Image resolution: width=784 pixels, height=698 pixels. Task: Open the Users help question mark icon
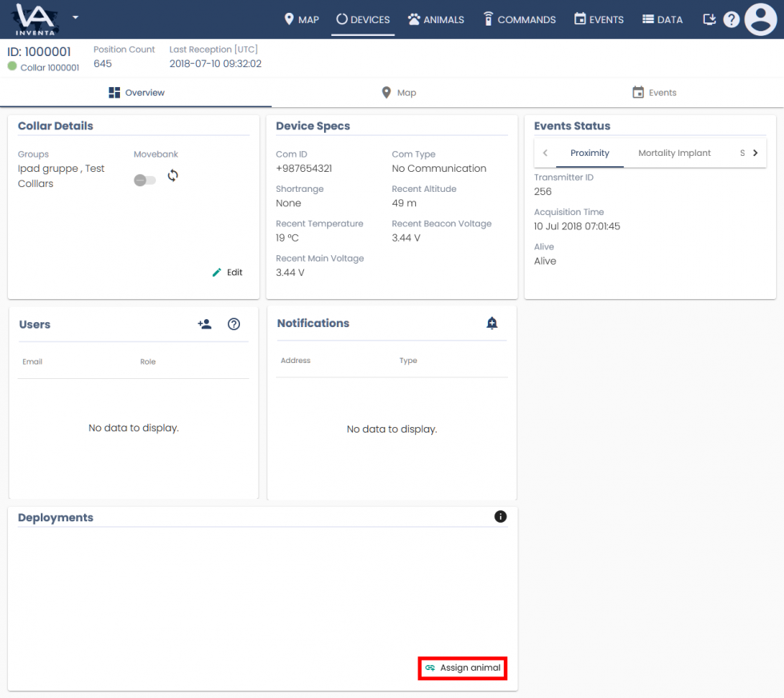click(234, 324)
